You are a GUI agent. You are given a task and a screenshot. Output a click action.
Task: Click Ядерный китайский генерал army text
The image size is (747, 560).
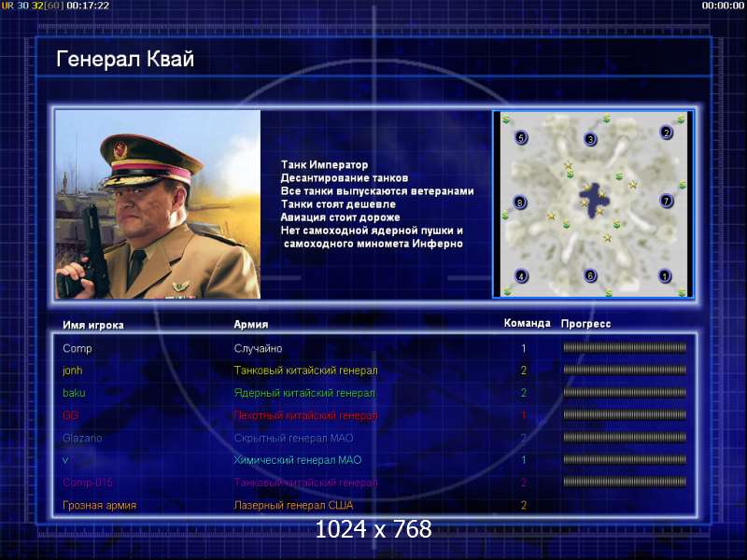click(304, 393)
